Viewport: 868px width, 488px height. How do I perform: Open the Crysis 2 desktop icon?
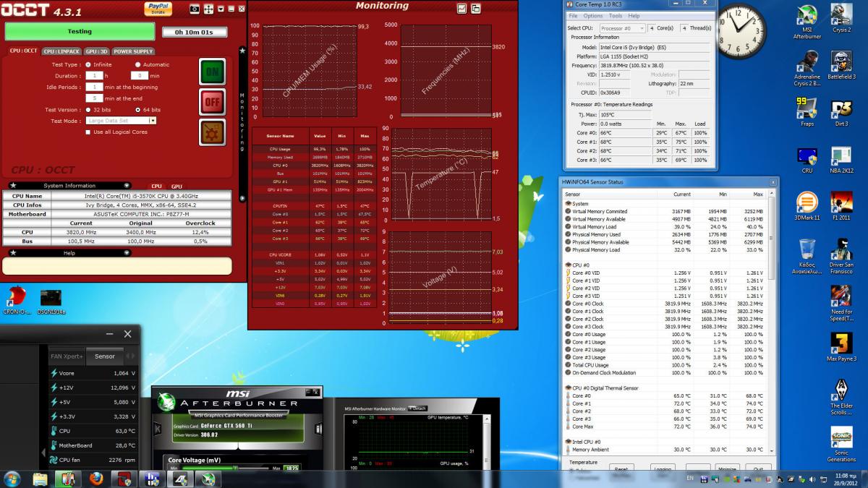tap(841, 18)
